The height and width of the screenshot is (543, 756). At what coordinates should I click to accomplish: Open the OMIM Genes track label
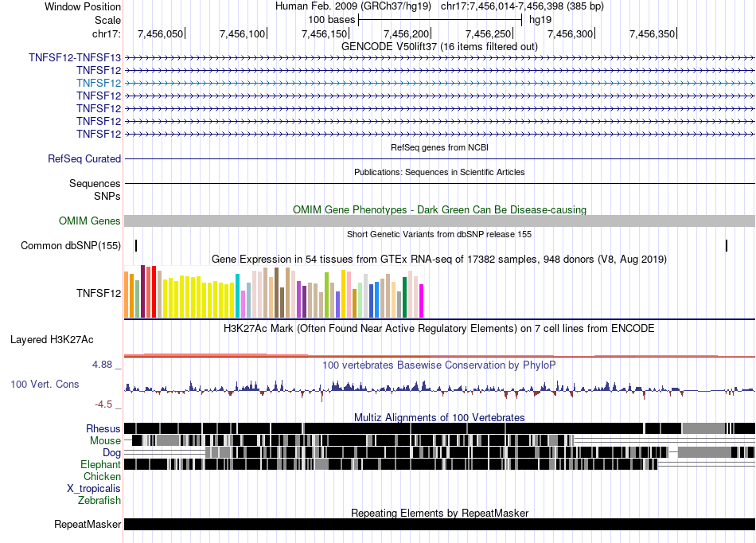pos(90,221)
